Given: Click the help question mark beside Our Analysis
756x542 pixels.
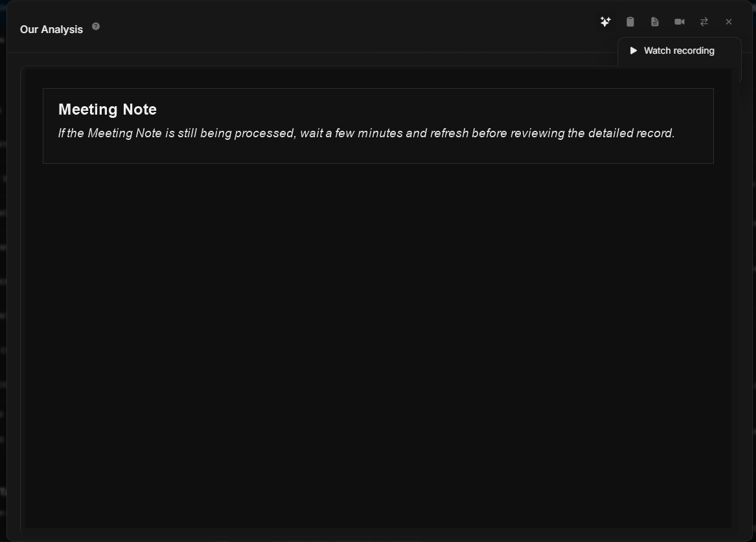Looking at the screenshot, I should (96, 27).
